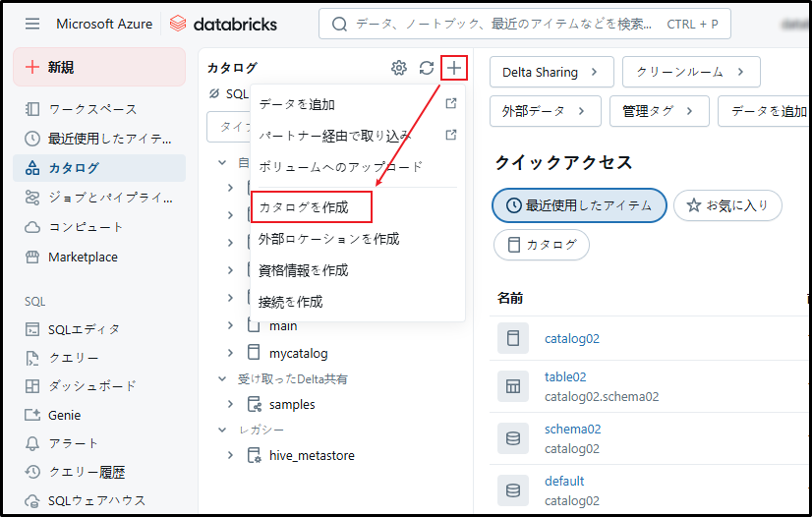This screenshot has height=517, width=812.
Task: Open the table02 link
Action: [x=565, y=376]
